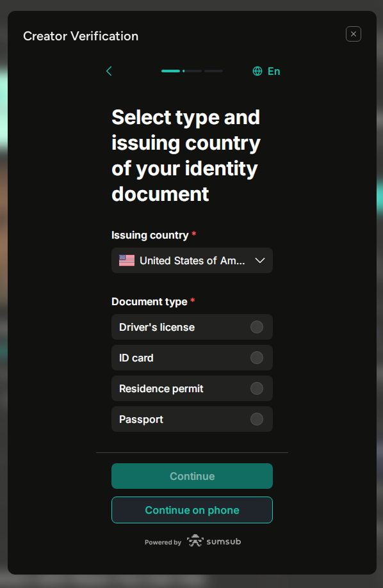Click the globe language icon
This screenshot has height=588, width=383.
coord(257,71)
